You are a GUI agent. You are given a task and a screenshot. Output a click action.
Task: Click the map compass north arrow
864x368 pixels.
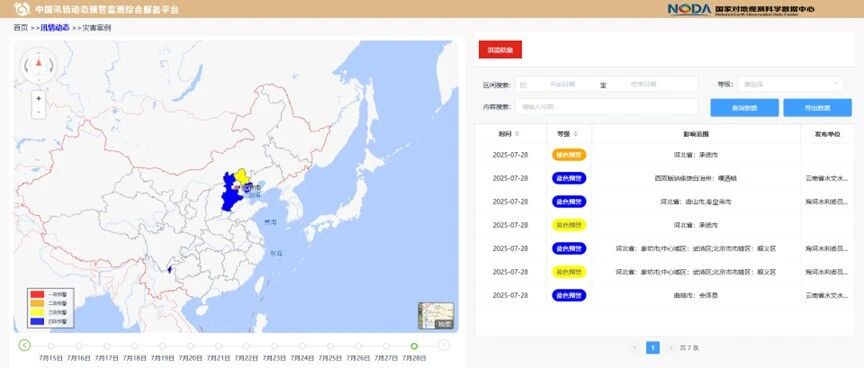(39, 62)
